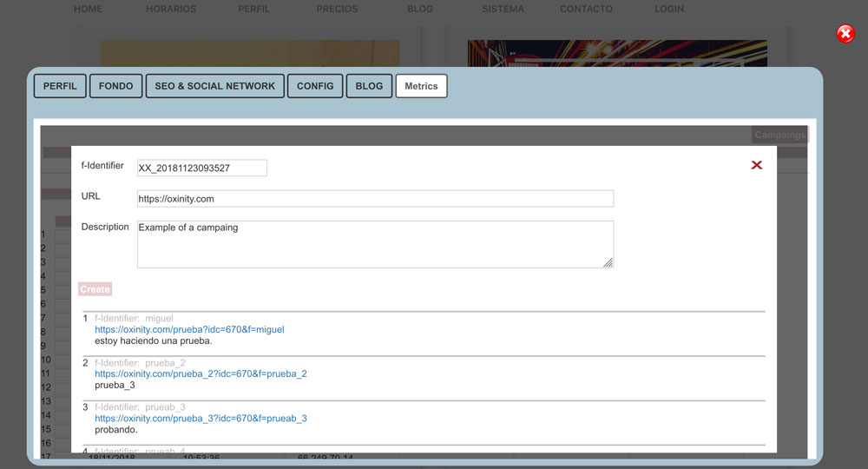
Task: Click the 'f-Identifier: prueba_2' label
Action: (x=140, y=363)
